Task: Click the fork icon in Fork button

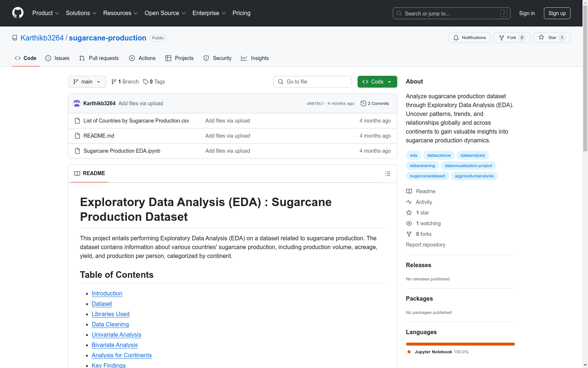Action: tap(502, 38)
